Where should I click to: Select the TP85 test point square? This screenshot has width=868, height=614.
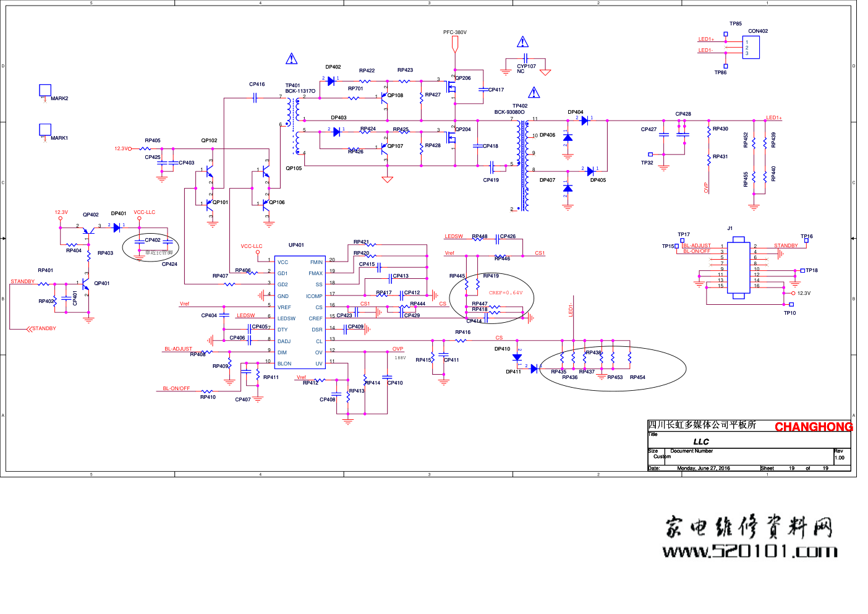[x=726, y=33]
